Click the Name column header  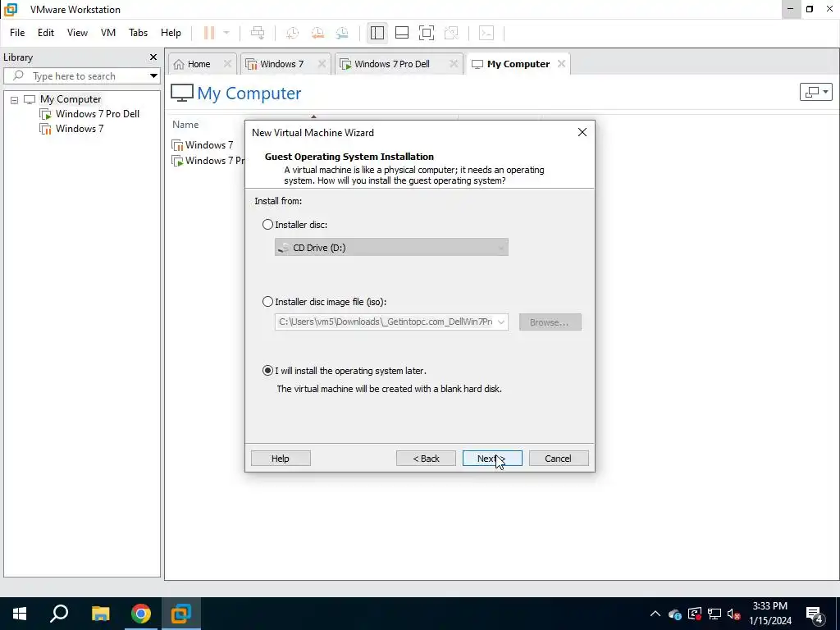[185, 125]
